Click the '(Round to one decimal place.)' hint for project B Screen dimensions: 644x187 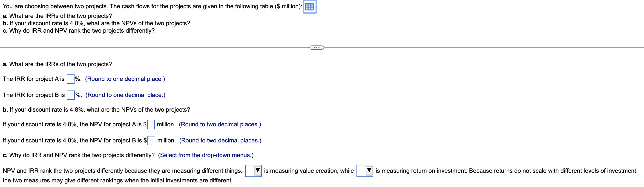click(125, 95)
